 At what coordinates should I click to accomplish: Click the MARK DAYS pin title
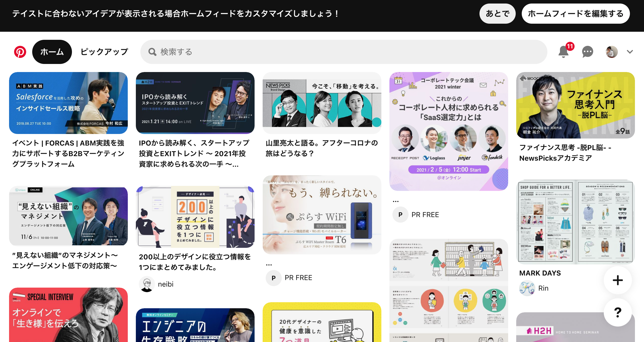coord(540,273)
